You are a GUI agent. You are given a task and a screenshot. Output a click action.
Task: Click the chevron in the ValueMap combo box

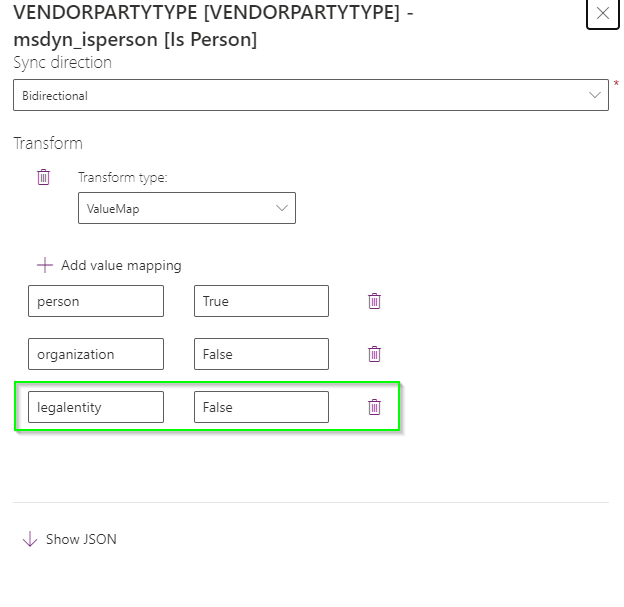pos(282,208)
